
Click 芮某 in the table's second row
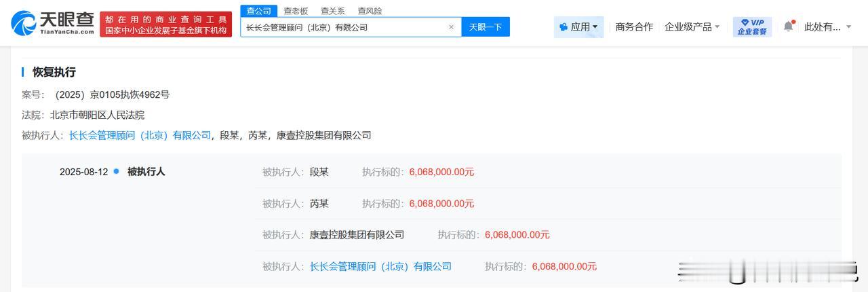(319, 203)
